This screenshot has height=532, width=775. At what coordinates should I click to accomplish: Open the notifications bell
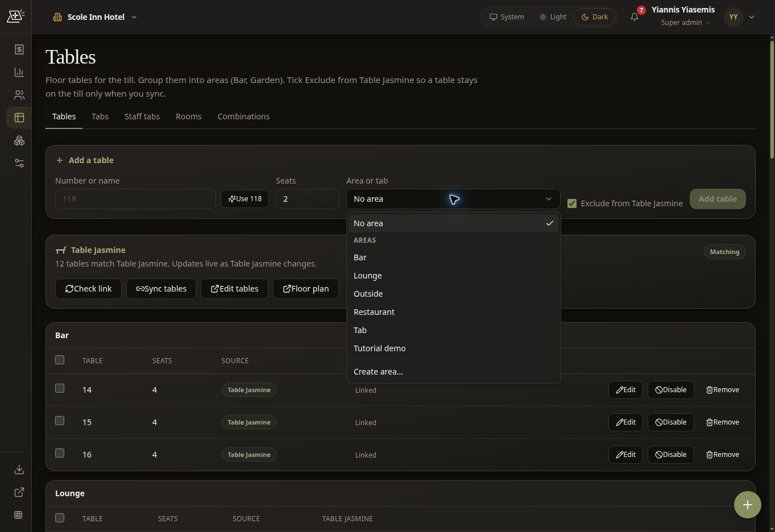click(x=635, y=17)
